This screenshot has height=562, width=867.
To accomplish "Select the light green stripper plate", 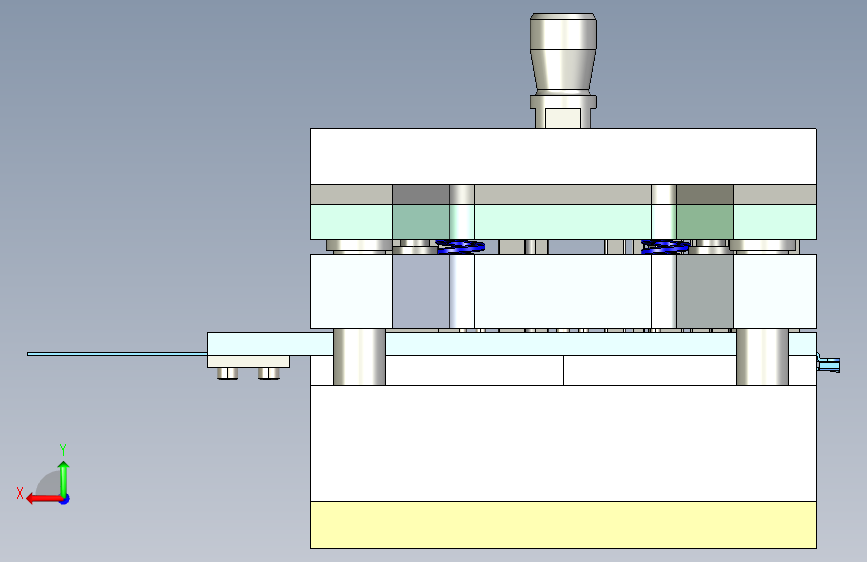I will [563, 222].
